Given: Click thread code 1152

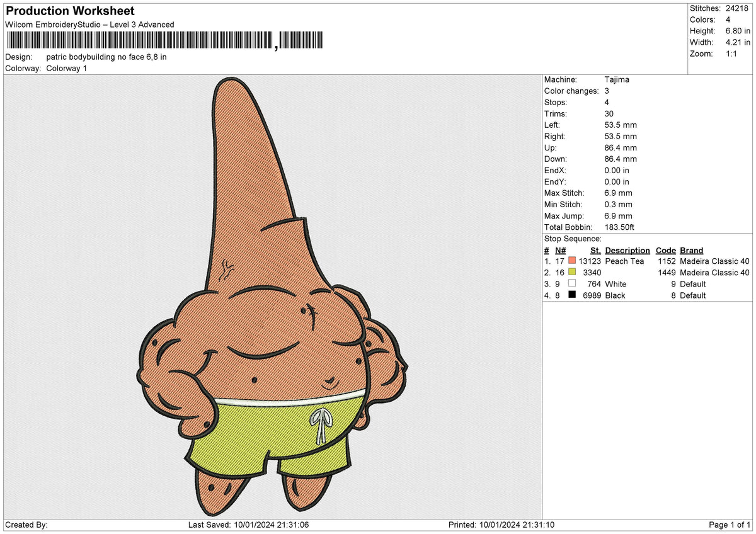Looking at the screenshot, I should [x=667, y=261].
